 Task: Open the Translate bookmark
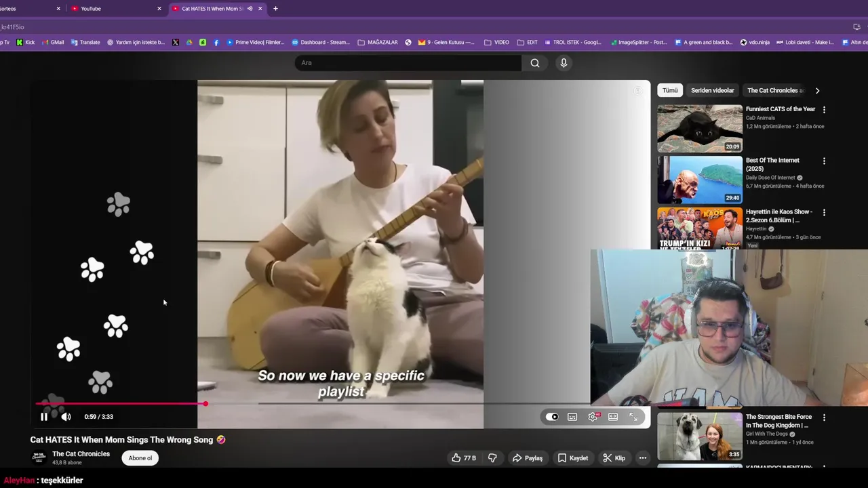[x=85, y=42]
